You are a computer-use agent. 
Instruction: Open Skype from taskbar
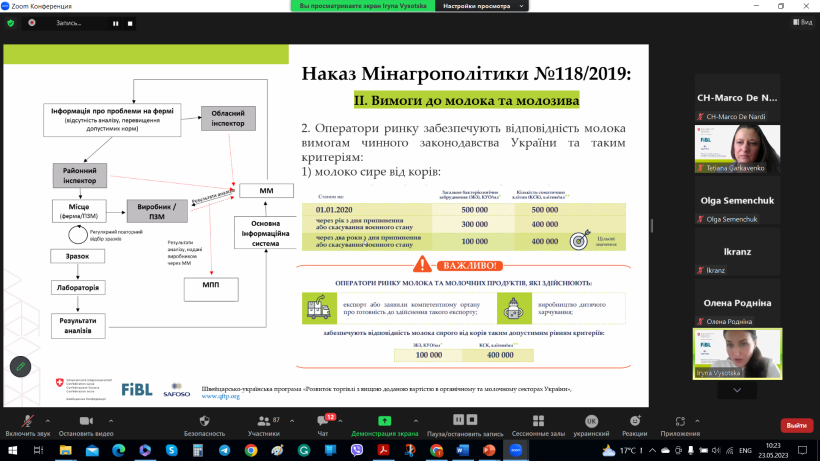coord(172,451)
